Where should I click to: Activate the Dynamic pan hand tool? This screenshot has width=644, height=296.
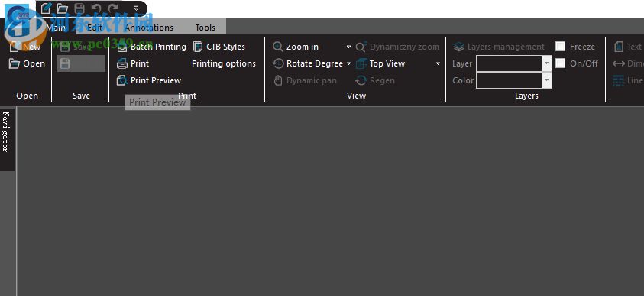[x=305, y=80]
